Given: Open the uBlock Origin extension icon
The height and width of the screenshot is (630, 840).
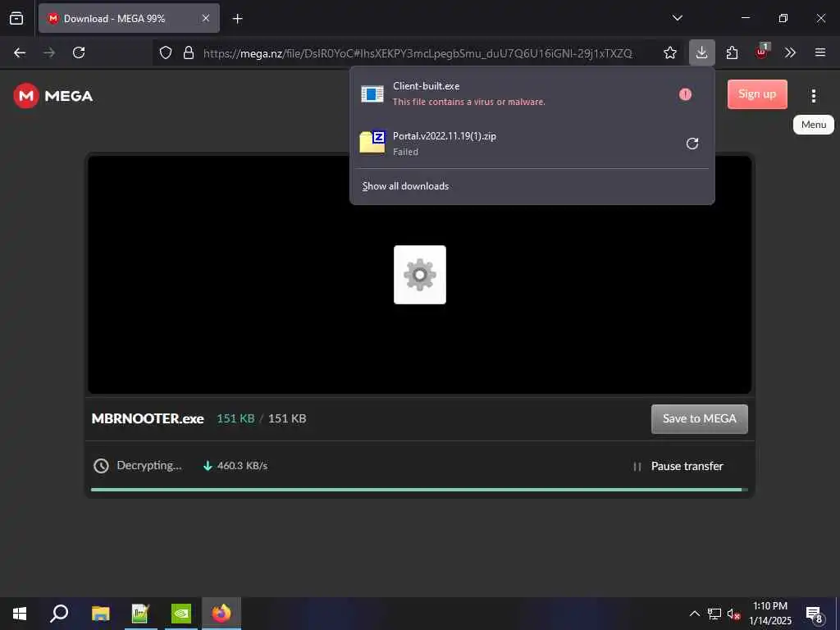Looking at the screenshot, I should (x=761, y=52).
